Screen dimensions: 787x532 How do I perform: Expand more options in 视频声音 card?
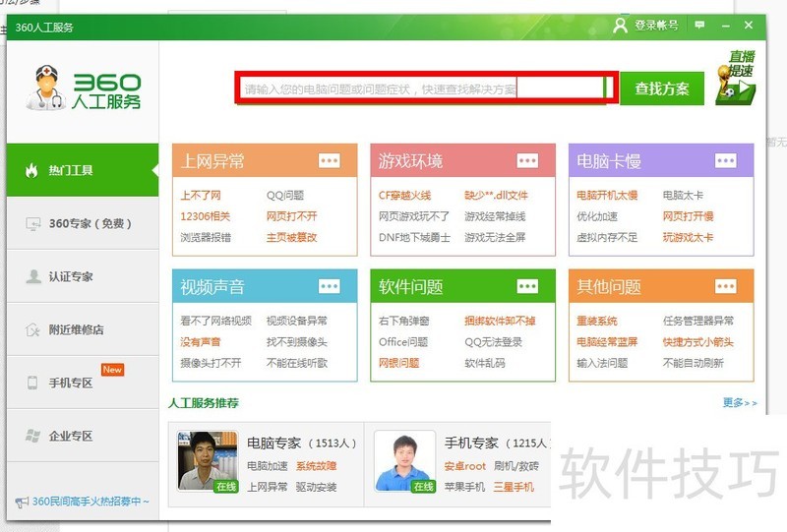click(x=330, y=286)
